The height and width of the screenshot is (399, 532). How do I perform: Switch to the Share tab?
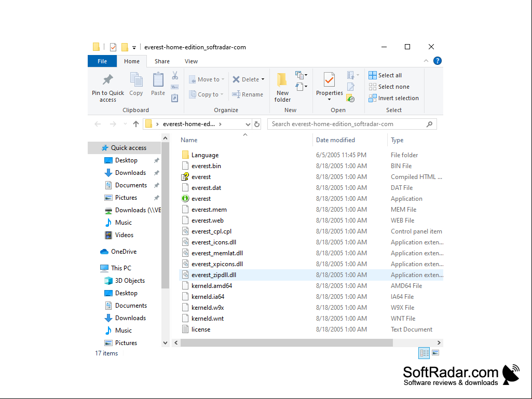(x=162, y=61)
